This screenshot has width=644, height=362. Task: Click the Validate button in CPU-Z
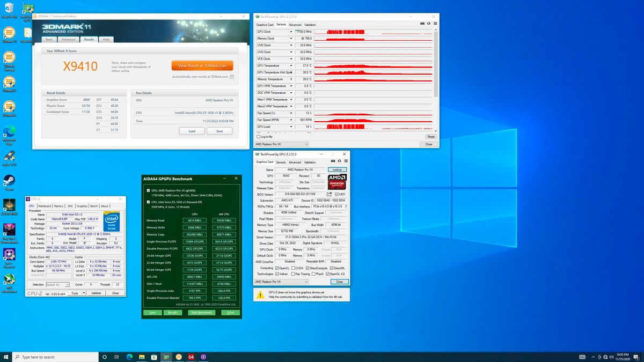tap(96, 293)
